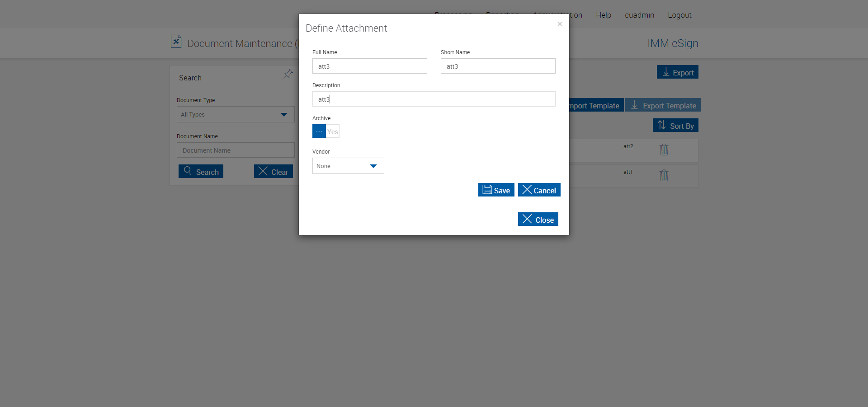Save the attachment definition
The image size is (868, 407).
(496, 190)
